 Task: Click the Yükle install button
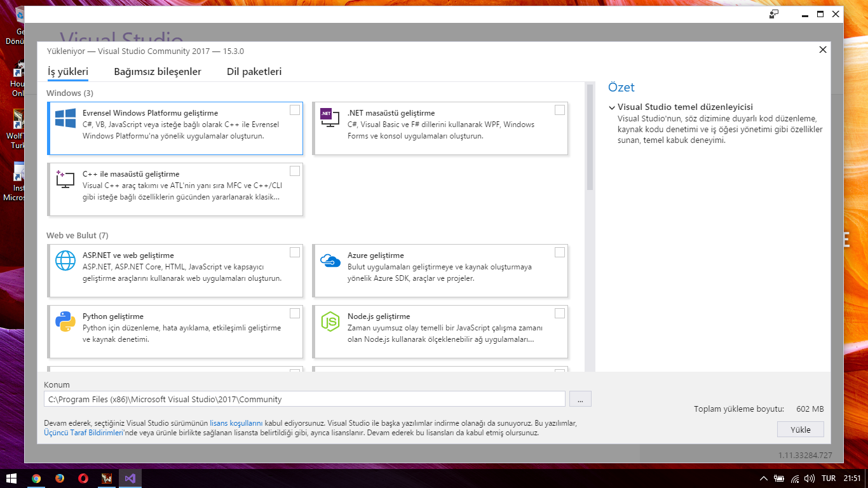click(x=801, y=430)
